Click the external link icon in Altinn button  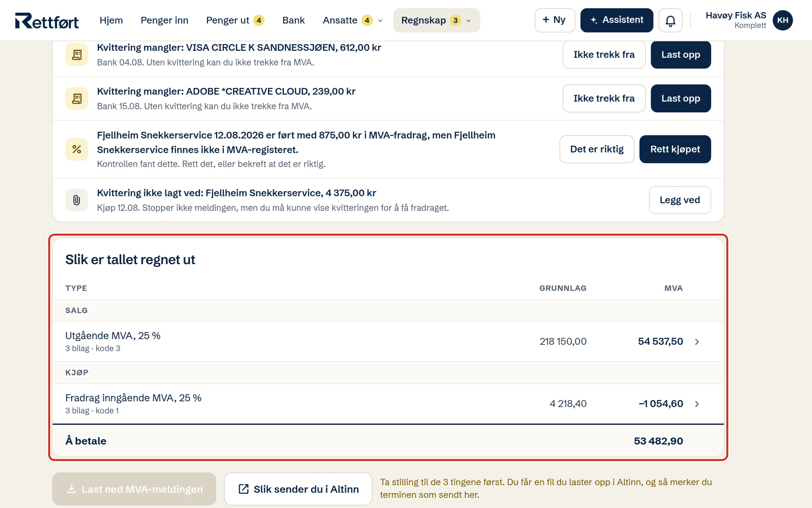coord(244,489)
